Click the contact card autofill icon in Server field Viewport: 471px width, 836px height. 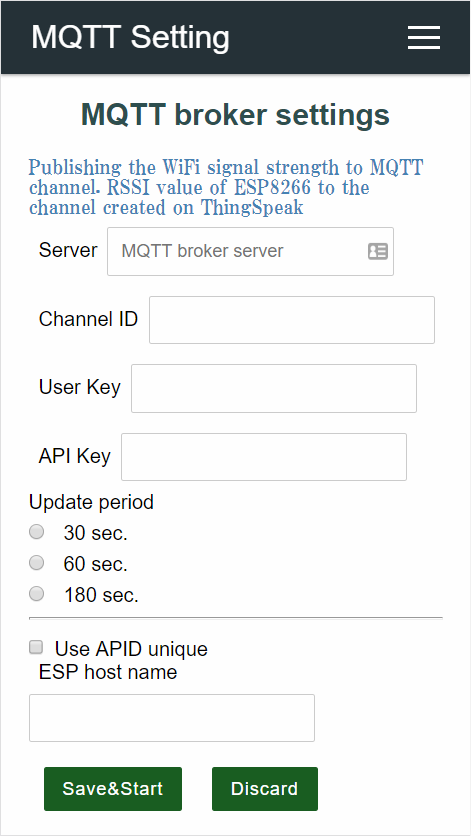click(x=378, y=251)
